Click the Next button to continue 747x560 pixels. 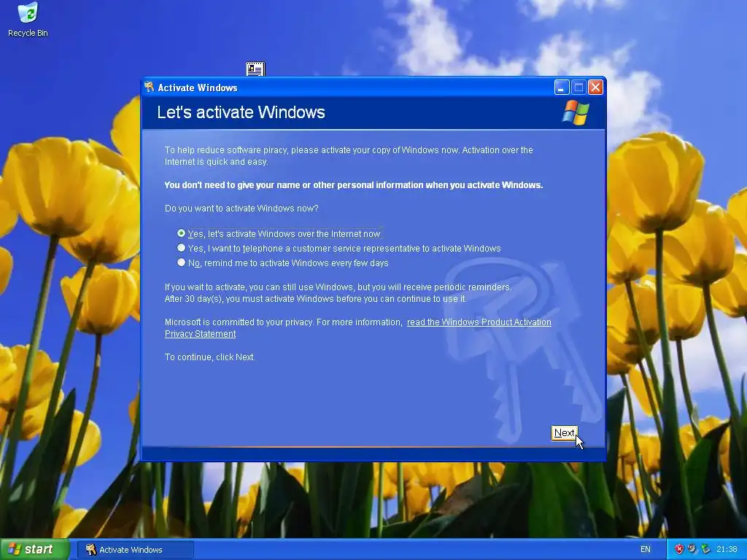coord(564,433)
